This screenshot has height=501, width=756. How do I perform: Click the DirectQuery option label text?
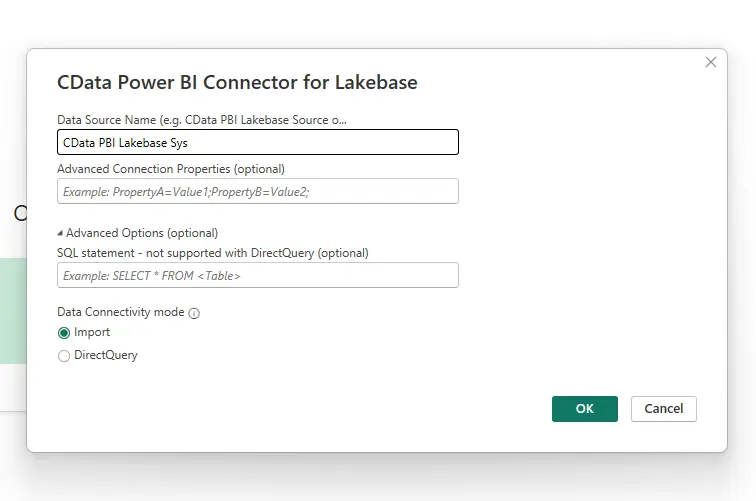(106, 355)
